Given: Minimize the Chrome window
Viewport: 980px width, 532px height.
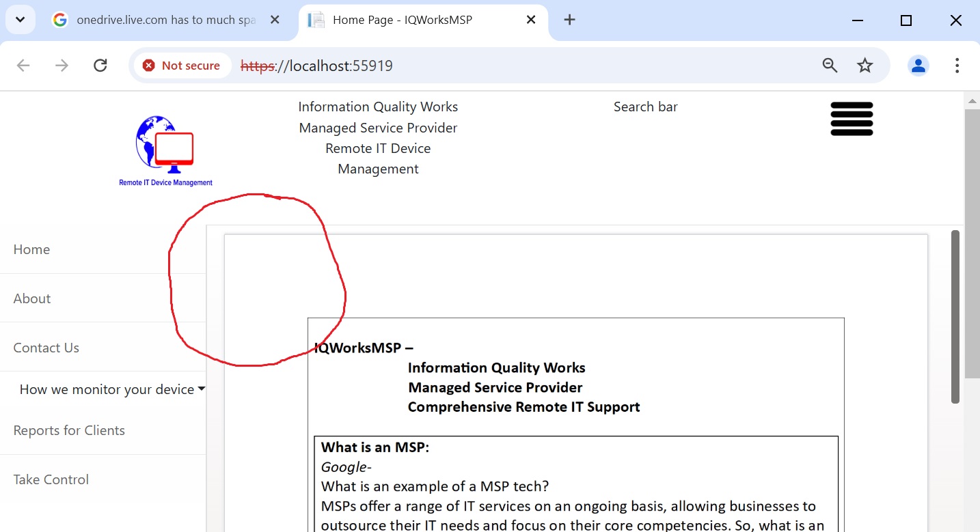Looking at the screenshot, I should click(x=857, y=20).
